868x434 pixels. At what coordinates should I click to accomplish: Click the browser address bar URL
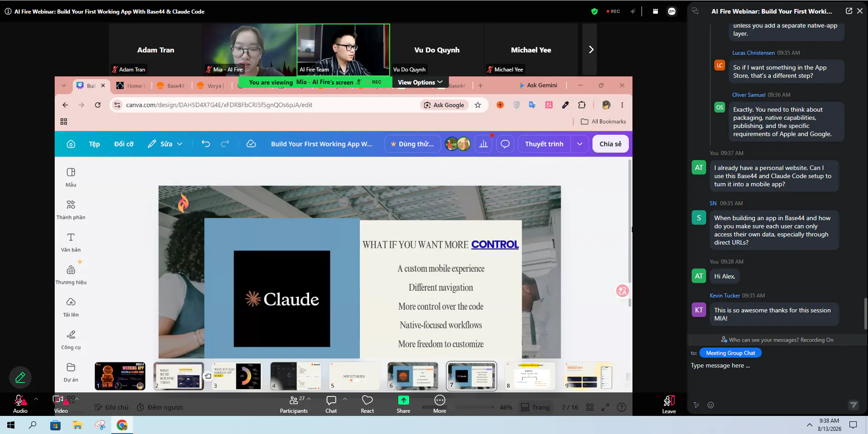point(219,105)
